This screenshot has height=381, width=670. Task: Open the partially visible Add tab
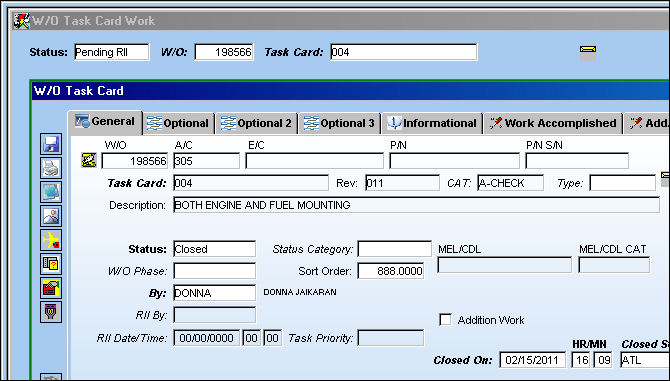click(647, 123)
